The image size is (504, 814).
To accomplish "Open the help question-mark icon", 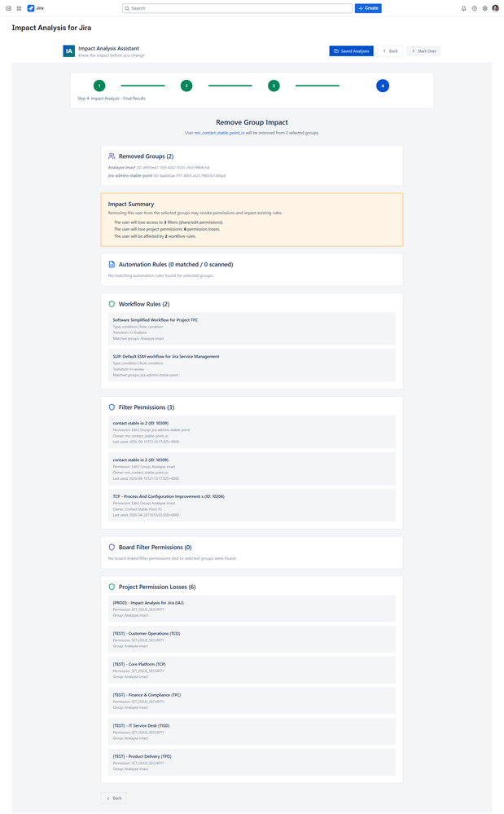I will point(473,9).
